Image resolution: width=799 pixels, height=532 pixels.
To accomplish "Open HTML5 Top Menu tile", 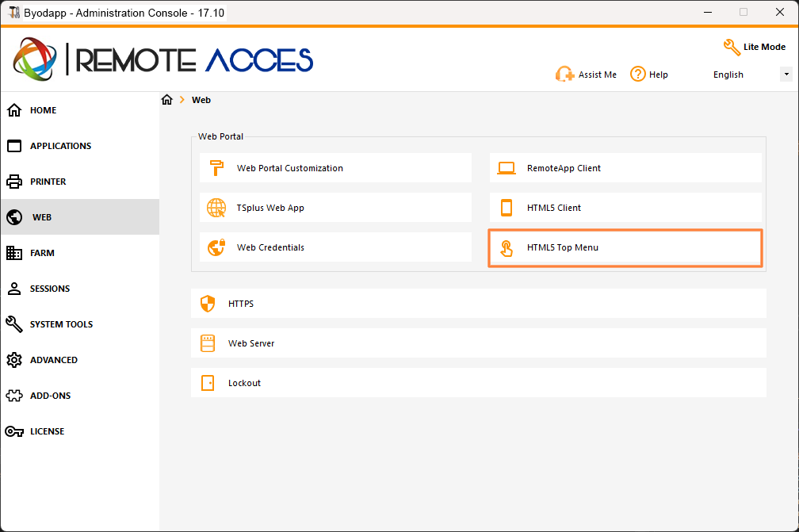I will [625, 247].
